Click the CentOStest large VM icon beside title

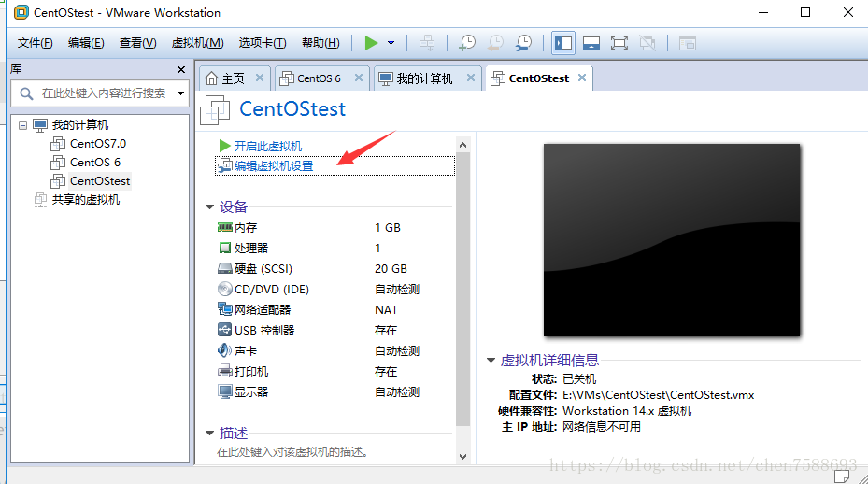pos(215,109)
